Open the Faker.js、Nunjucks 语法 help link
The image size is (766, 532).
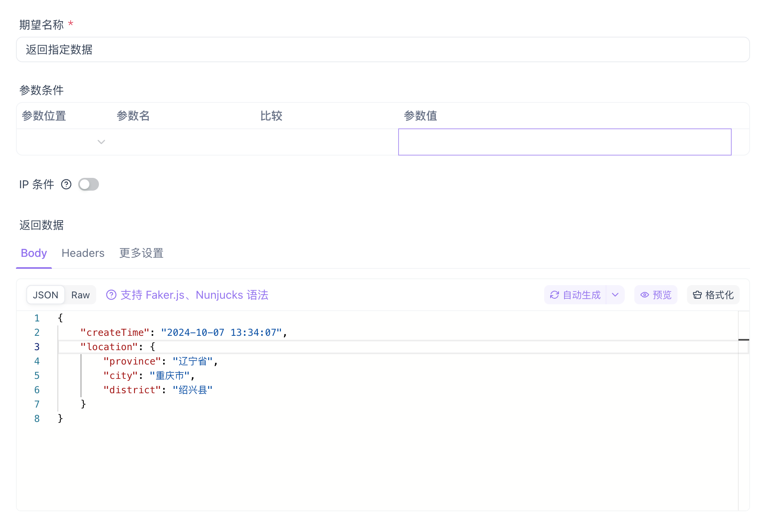[x=188, y=295]
